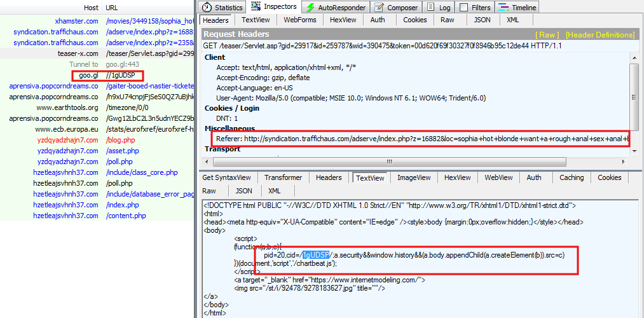Click the Composer pencil icon
644x318 pixels.
(x=379, y=8)
